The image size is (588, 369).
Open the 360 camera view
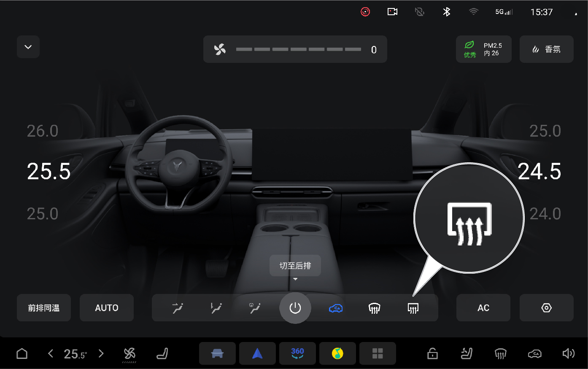tap(297, 353)
